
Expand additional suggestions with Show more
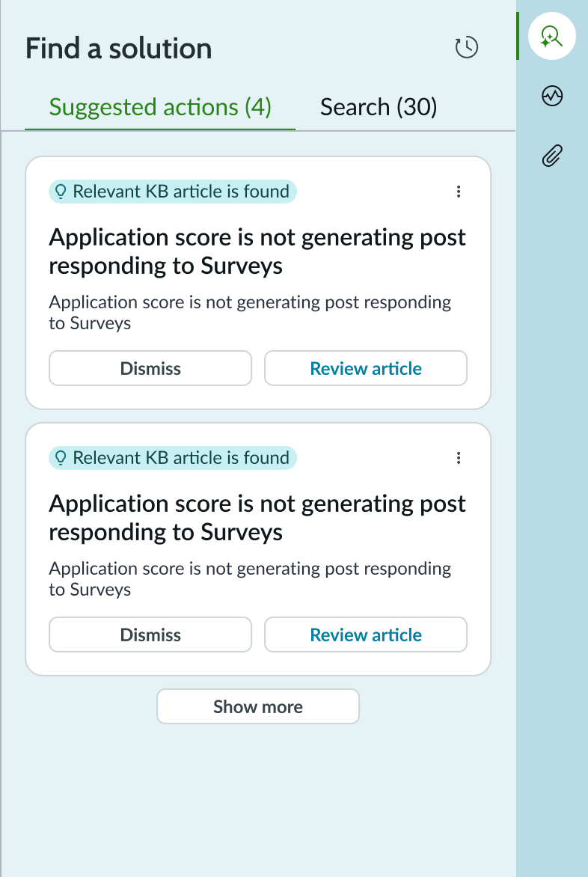click(x=257, y=706)
